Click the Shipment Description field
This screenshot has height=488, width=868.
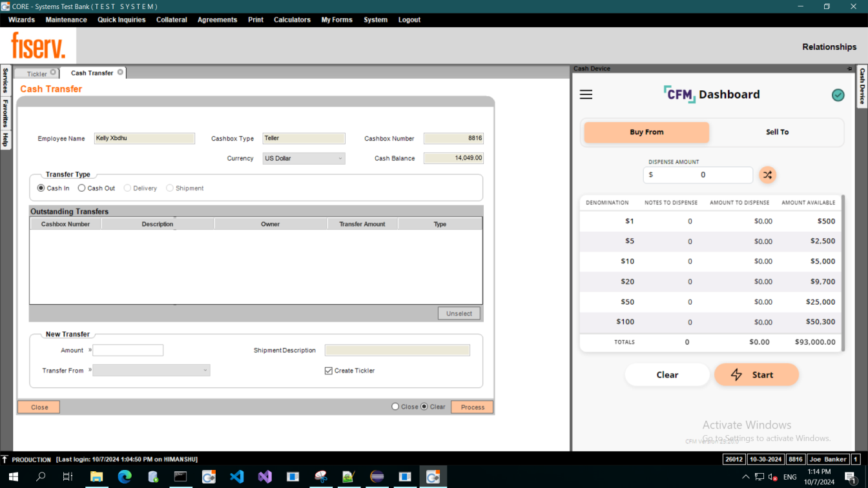click(x=397, y=351)
